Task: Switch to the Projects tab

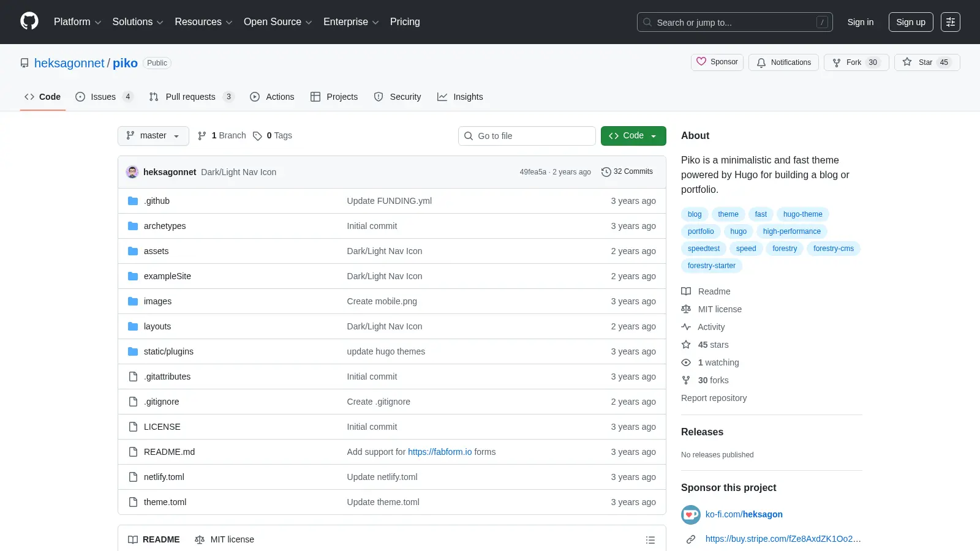Action: pyautogui.click(x=334, y=97)
